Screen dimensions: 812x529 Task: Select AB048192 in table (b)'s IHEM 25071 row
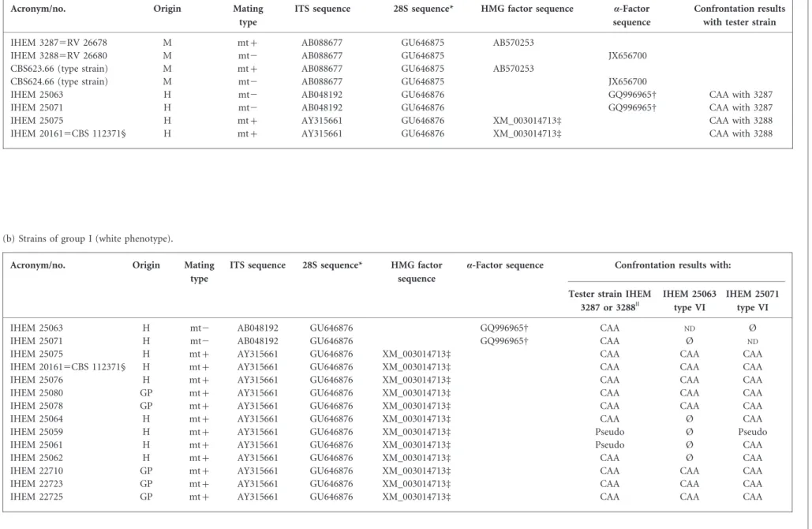[x=258, y=341]
